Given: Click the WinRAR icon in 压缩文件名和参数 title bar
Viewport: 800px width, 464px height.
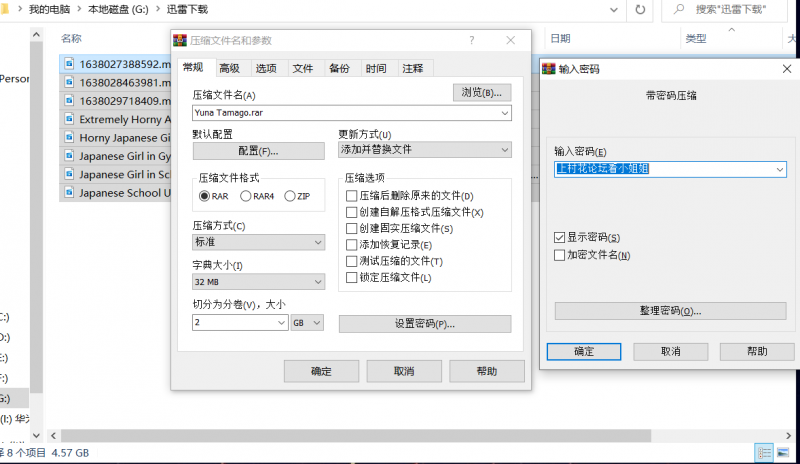Looking at the screenshot, I should click(x=180, y=41).
